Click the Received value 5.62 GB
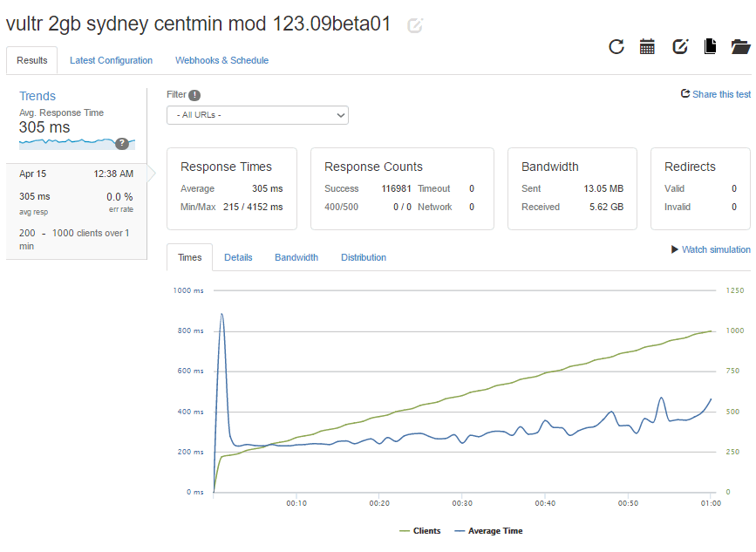This screenshot has width=756, height=552. point(607,207)
